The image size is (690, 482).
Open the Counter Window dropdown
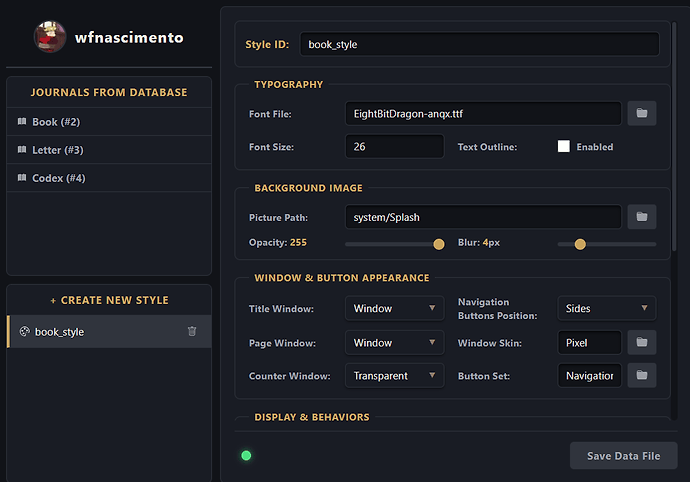coord(395,375)
